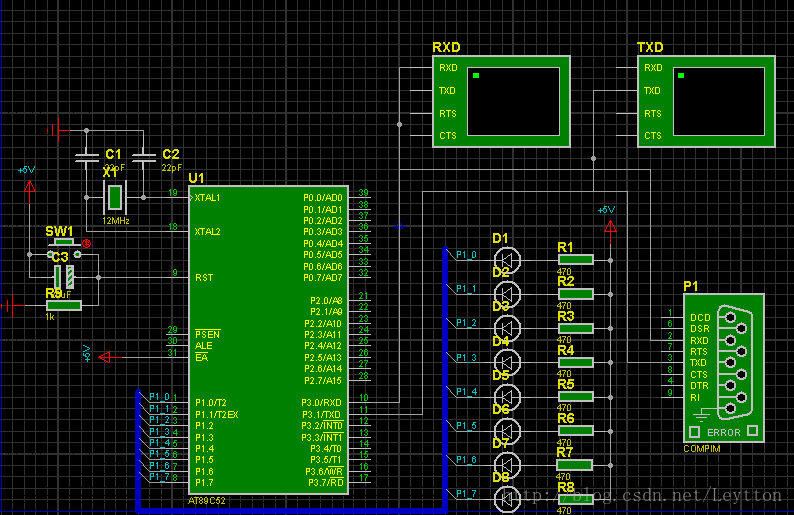Click the XTAL1 pin on the microcontroller

[x=208, y=197]
